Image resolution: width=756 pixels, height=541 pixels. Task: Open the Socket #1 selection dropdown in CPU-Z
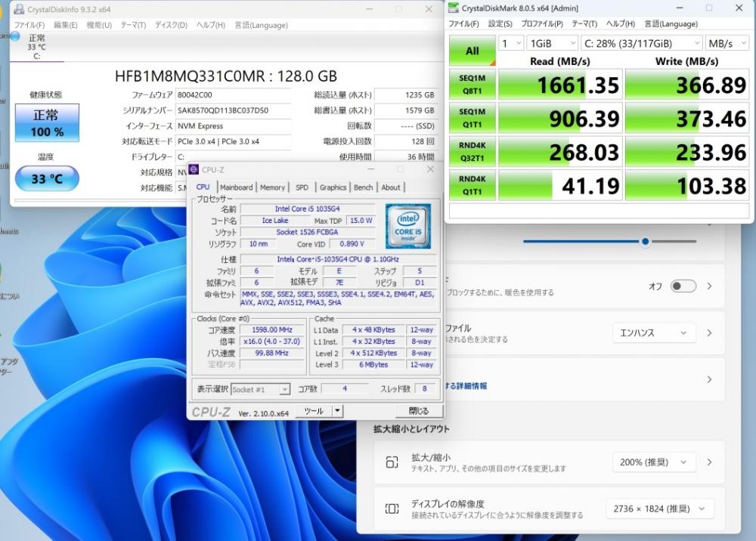(260, 389)
